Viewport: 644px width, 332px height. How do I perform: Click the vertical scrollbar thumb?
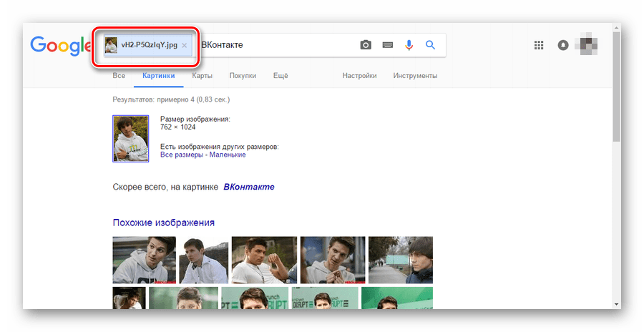[617, 87]
